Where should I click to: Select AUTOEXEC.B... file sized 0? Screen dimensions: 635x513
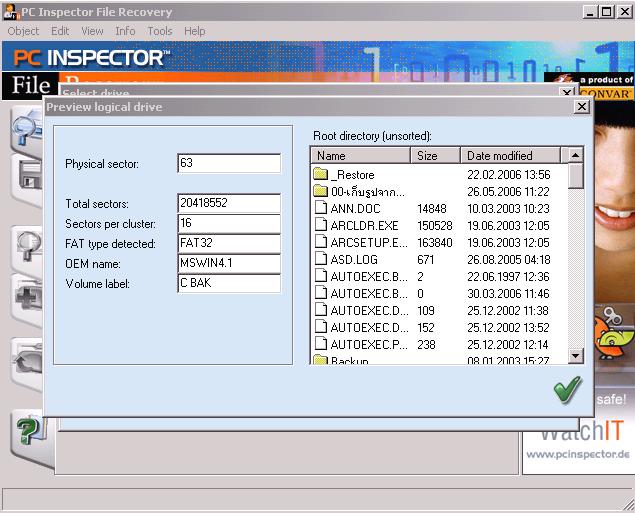[369, 294]
